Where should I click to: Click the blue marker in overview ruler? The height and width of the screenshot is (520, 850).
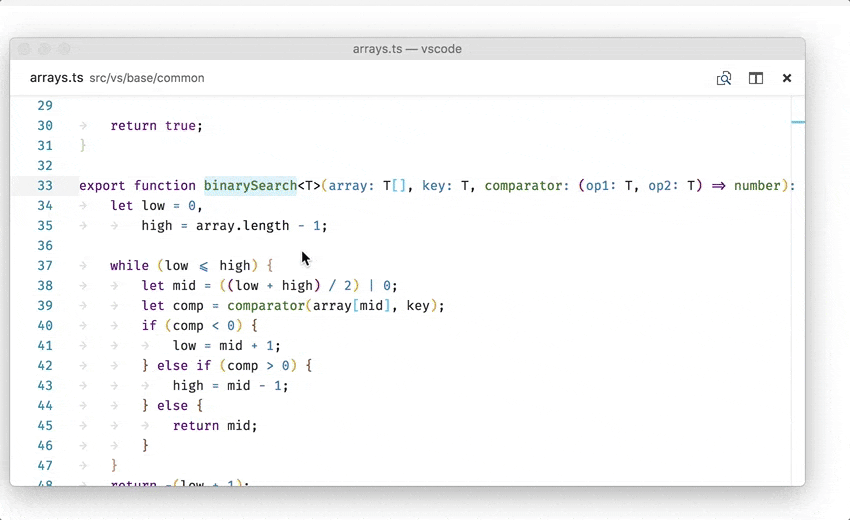point(798,122)
